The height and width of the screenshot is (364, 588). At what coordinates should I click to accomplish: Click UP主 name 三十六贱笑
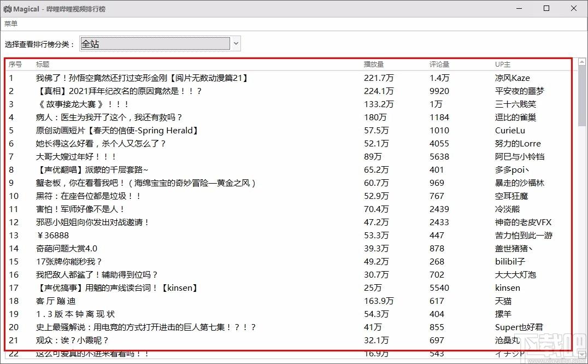[515, 104]
